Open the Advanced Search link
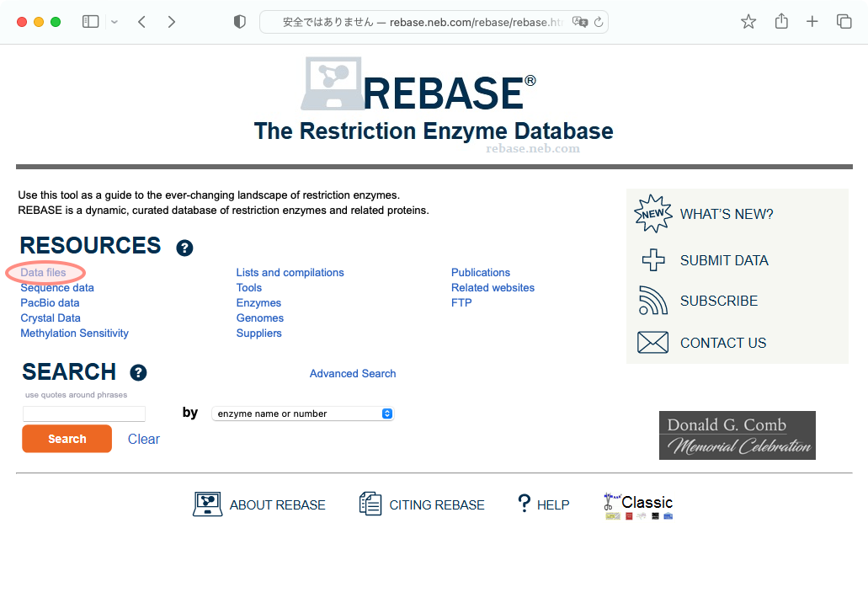 click(353, 374)
